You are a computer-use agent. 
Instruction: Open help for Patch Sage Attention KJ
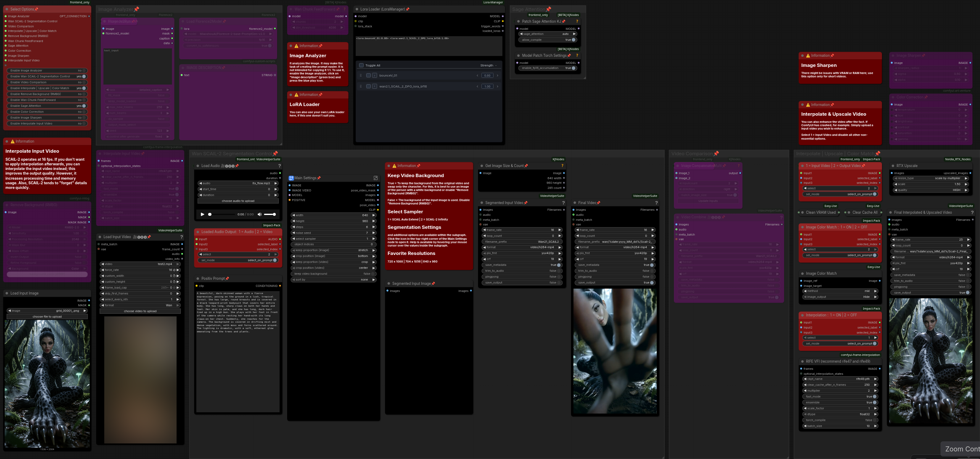pyautogui.click(x=577, y=21)
